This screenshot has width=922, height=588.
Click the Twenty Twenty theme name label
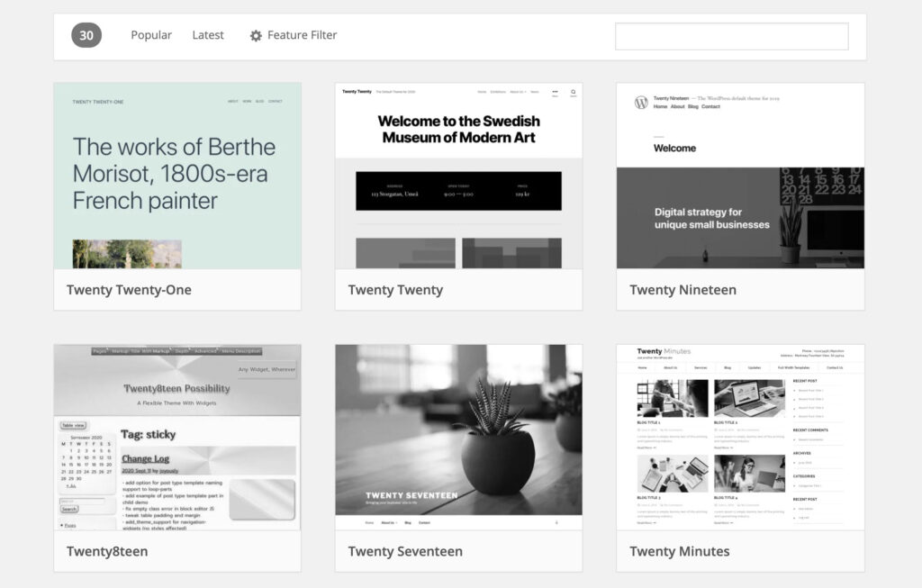point(395,290)
